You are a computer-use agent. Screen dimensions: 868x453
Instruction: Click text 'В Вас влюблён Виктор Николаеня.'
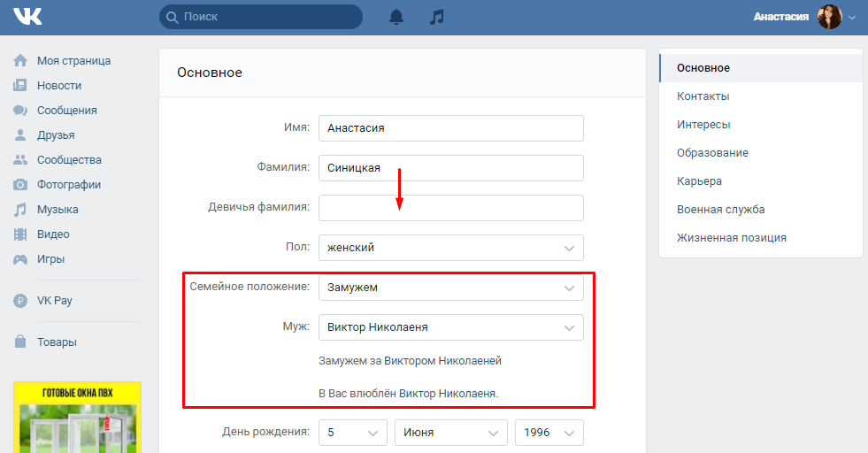pyautogui.click(x=409, y=394)
